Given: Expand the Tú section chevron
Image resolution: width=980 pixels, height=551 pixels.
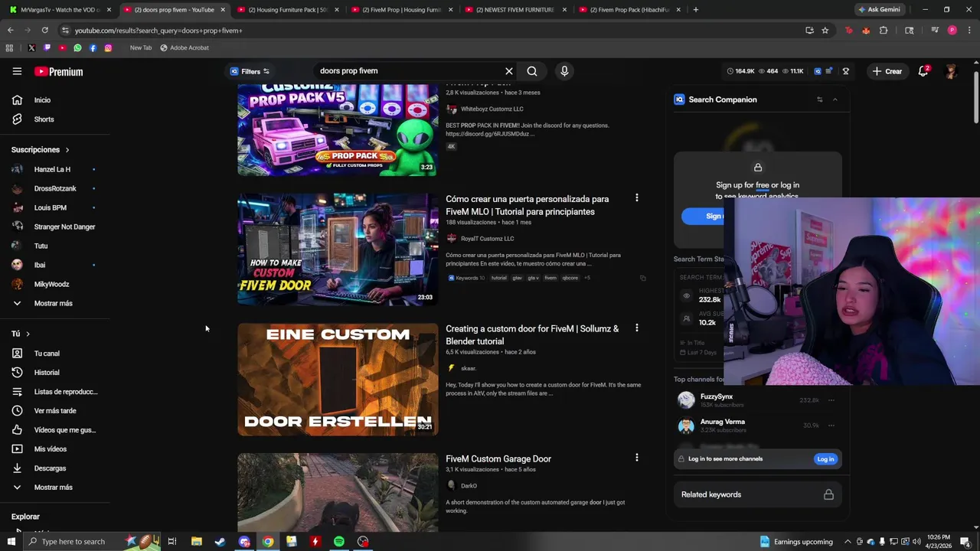Looking at the screenshot, I should 28,334.
